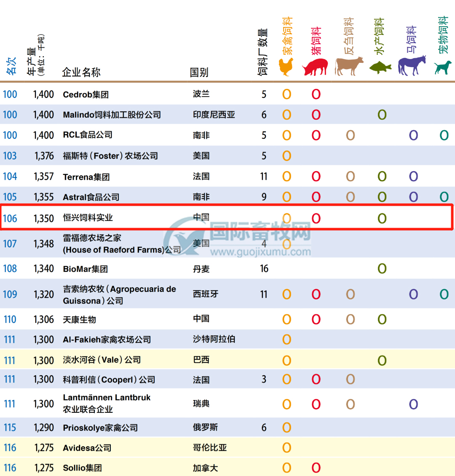This screenshot has width=455, height=476.
Task: Open the www.guojixumu.com watermark link
Action: pyautogui.click(x=260, y=252)
